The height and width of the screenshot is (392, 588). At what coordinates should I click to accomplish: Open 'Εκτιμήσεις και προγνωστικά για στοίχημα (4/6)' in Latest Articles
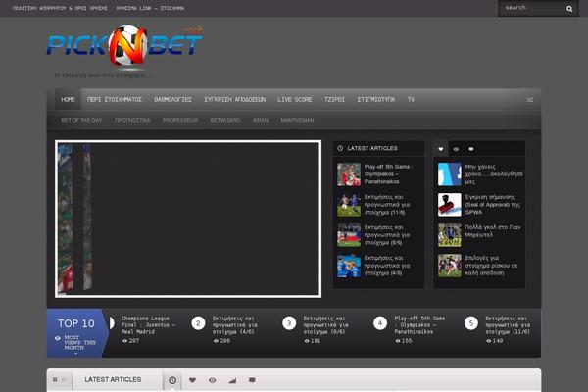click(387, 266)
